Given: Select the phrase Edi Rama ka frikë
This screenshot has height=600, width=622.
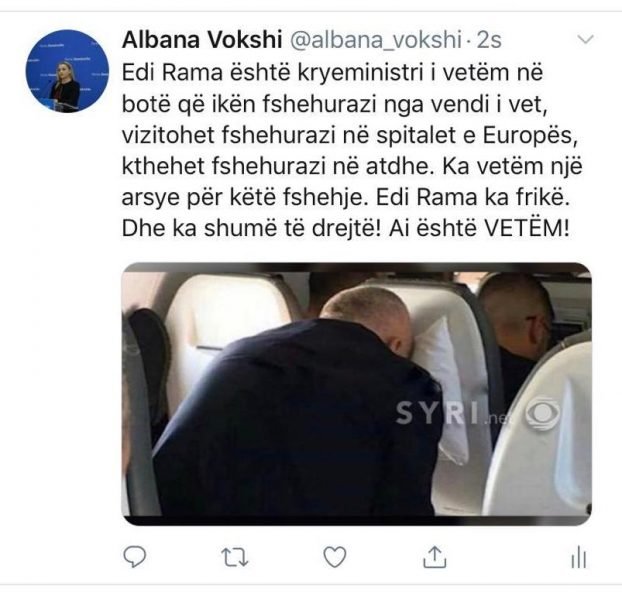Looking at the screenshot, I should [473, 197].
